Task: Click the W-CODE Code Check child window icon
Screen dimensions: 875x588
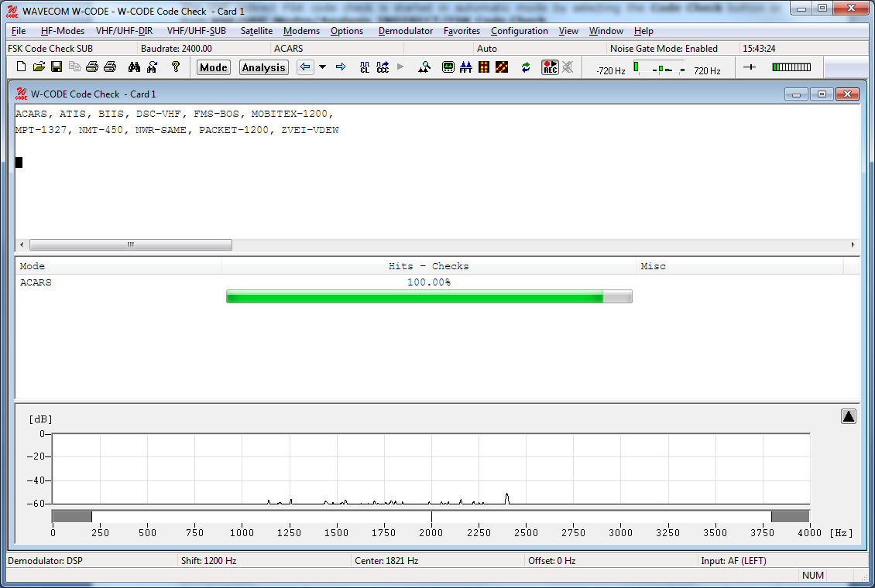Action: click(x=21, y=94)
